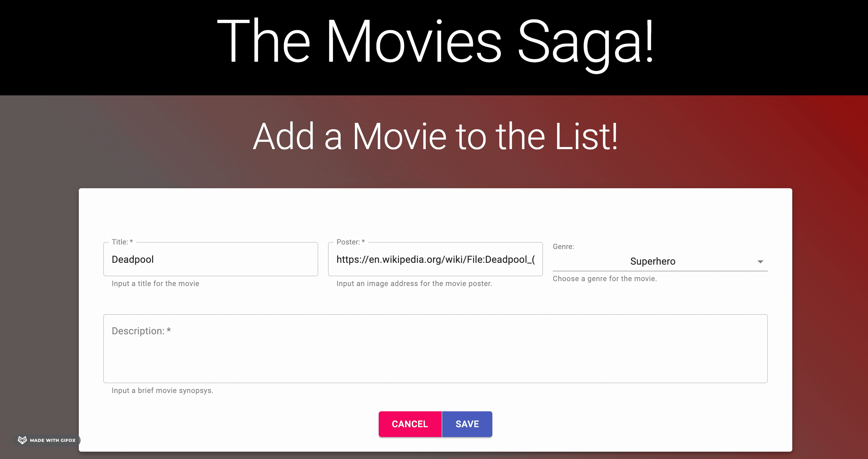Click the 'Choose a genre for the movie' hint
This screenshot has width=868, height=459.
(604, 279)
